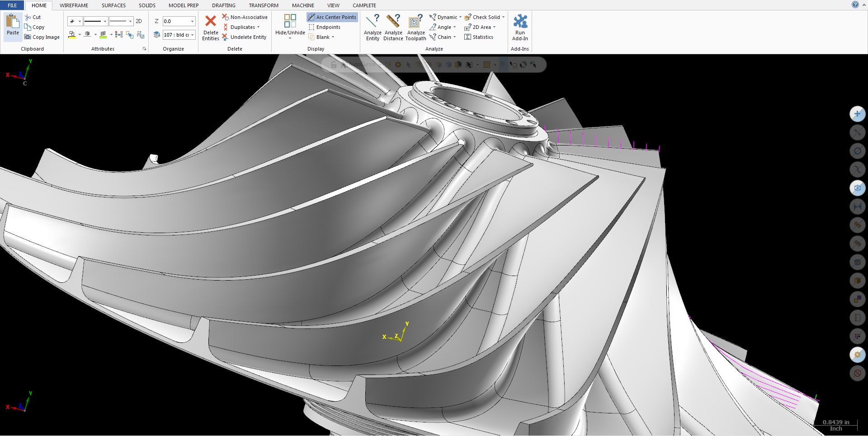This screenshot has width=868, height=436.
Task: Open point style dropdown
Action: tap(80, 21)
